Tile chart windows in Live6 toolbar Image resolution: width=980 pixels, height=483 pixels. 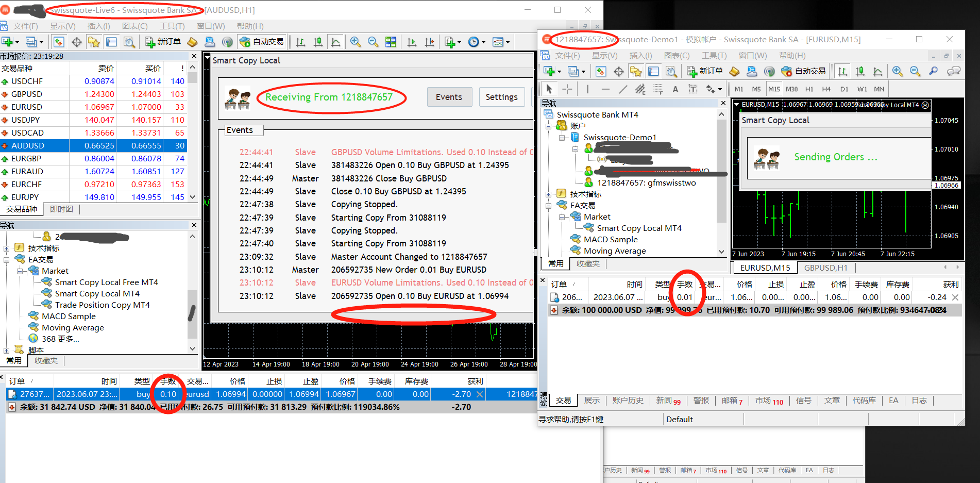click(391, 42)
